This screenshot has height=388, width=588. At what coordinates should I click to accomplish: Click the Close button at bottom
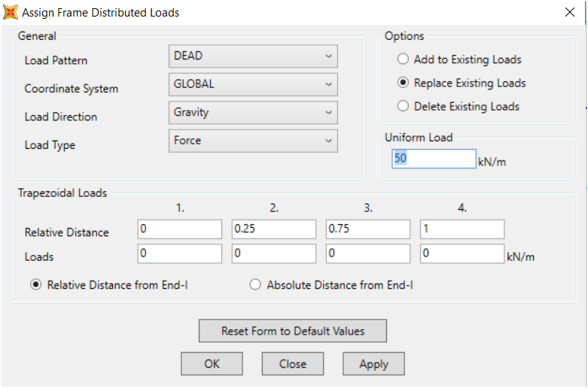293,364
